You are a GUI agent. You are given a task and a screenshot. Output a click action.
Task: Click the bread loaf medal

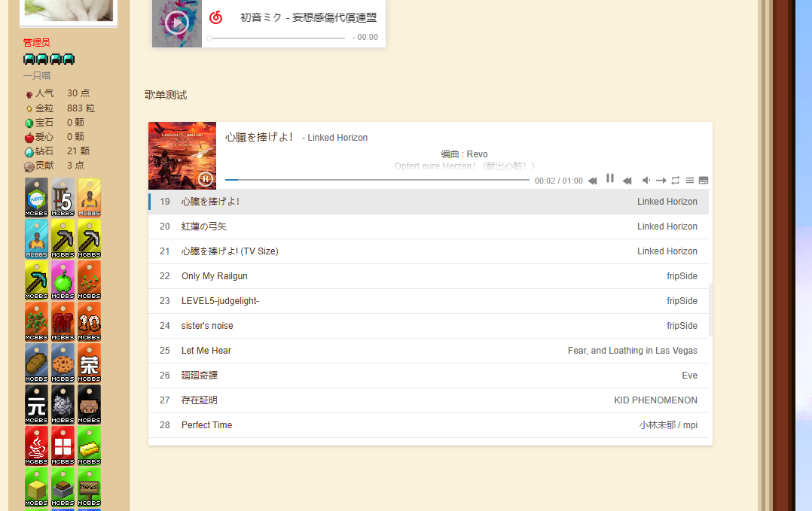point(36,363)
